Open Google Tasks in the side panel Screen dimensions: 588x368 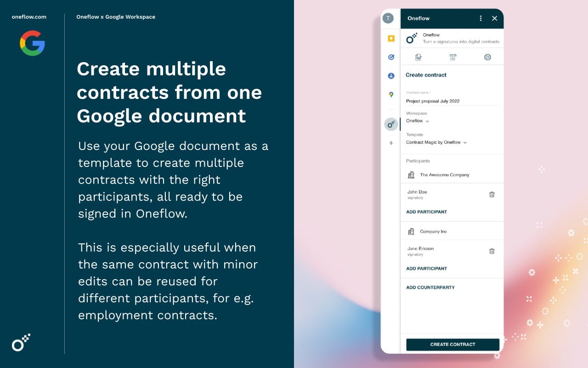click(391, 57)
